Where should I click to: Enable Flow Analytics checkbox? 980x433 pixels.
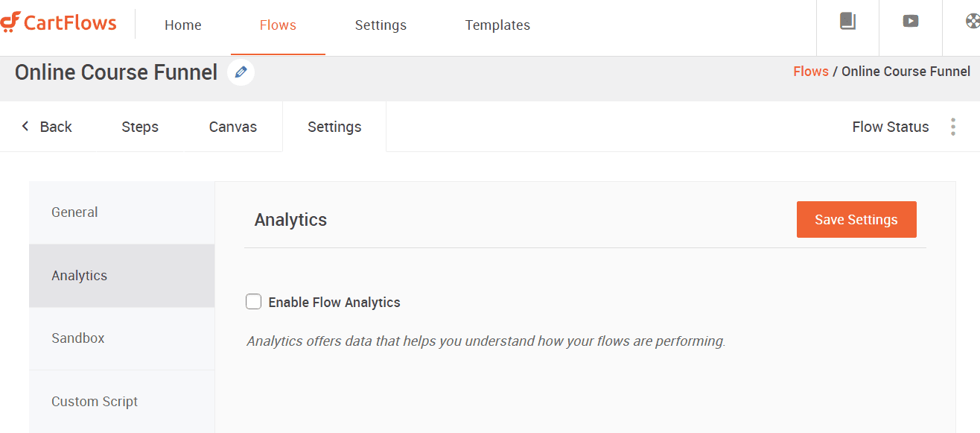pos(254,302)
